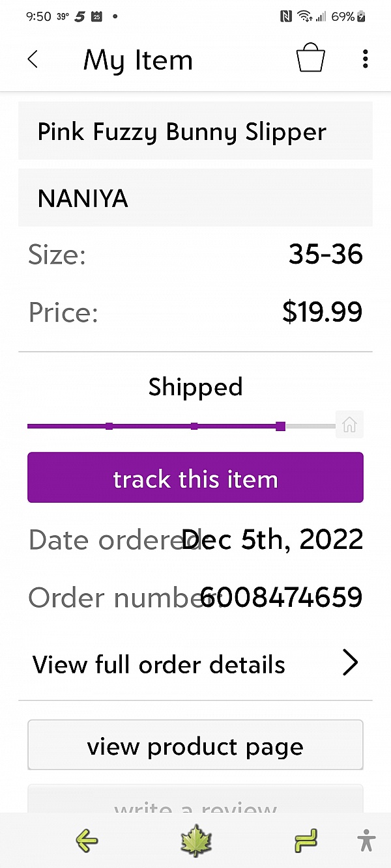Tap the home icon beside shipping progress bar
The height and width of the screenshot is (868, 391).
click(x=349, y=425)
